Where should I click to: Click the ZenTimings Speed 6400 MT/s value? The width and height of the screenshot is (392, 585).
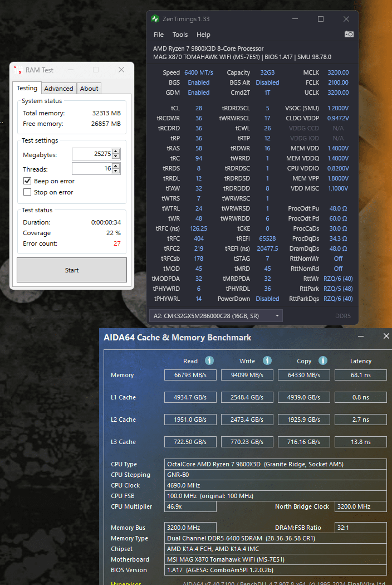pos(198,72)
